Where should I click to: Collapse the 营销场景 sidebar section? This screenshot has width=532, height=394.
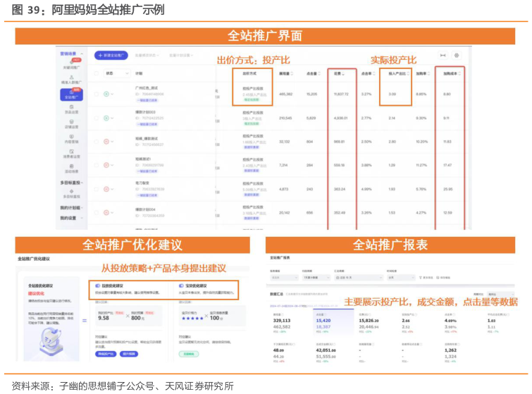[x=82, y=54]
